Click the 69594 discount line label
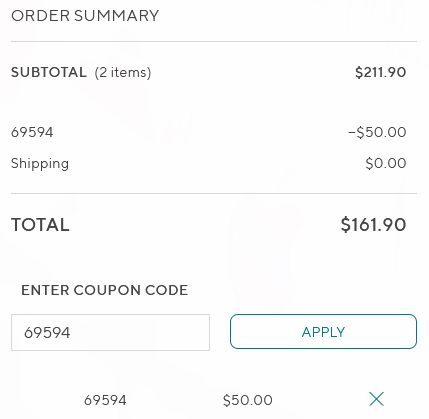The width and height of the screenshot is (429, 419). click(x=32, y=132)
